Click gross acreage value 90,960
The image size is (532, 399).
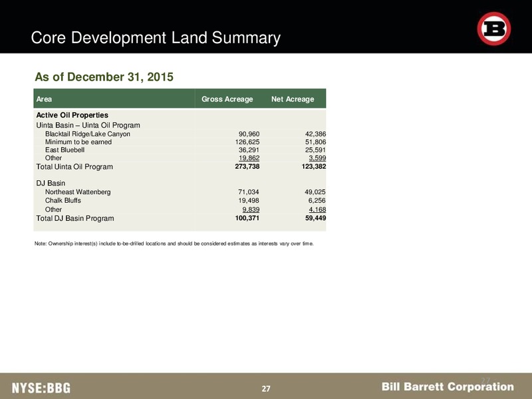[249, 134]
